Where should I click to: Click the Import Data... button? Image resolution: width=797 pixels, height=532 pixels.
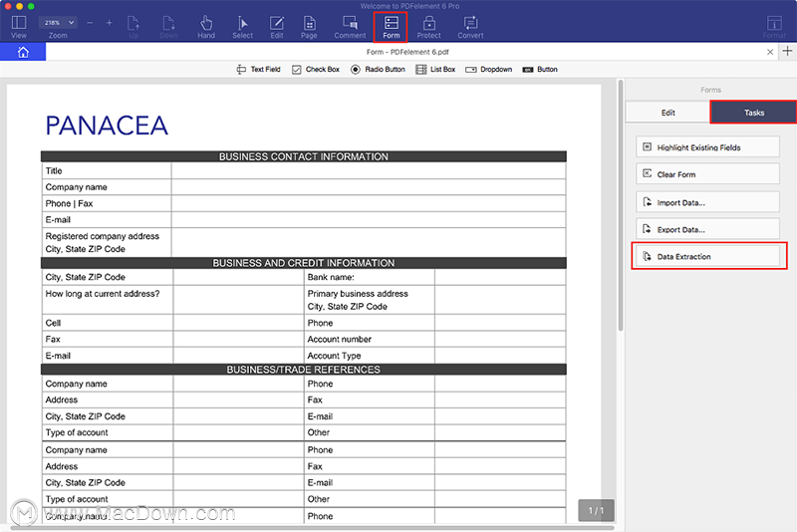707,201
